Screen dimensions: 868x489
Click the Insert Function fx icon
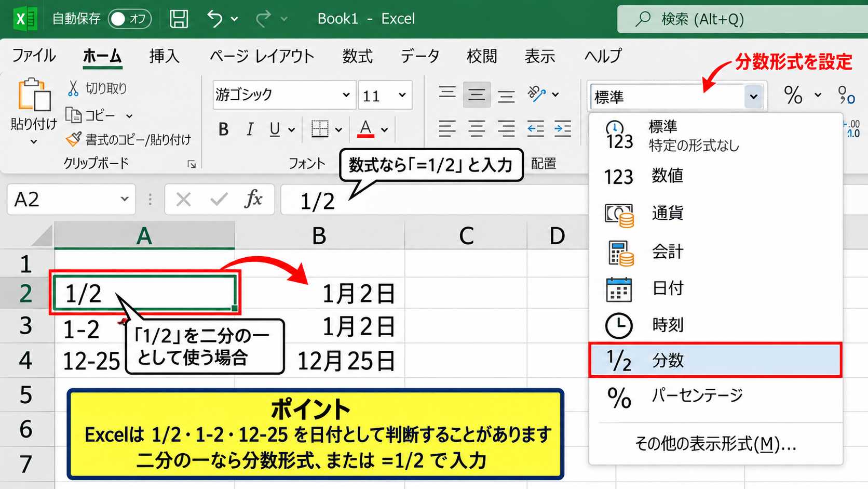[x=253, y=199]
